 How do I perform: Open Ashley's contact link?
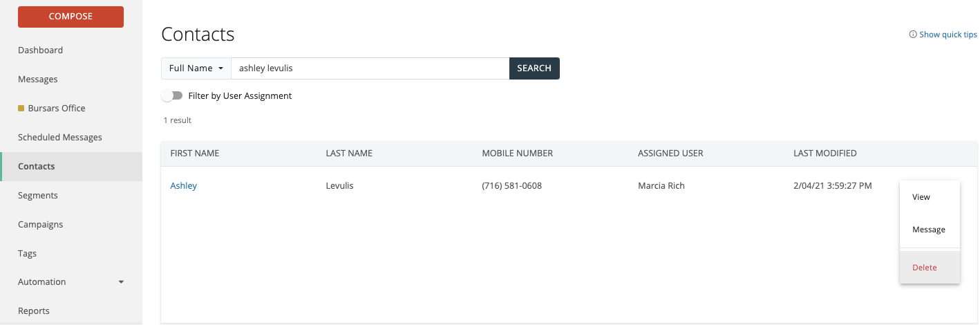(184, 185)
